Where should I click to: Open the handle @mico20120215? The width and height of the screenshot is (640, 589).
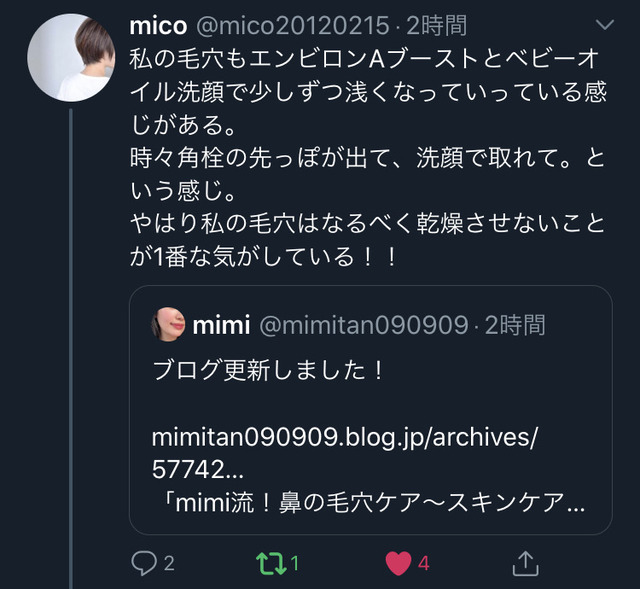click(x=293, y=26)
